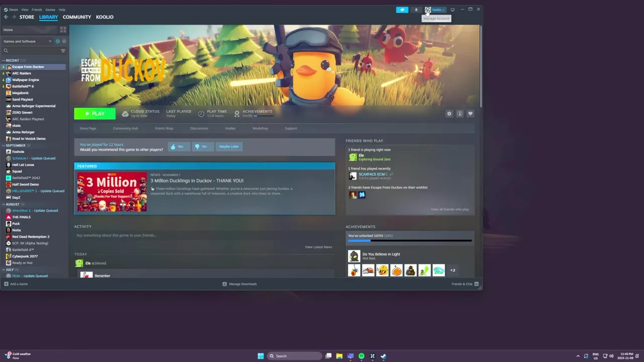Open advanced filters next to library search
The height and width of the screenshot is (362, 644).
click(x=63, y=50)
